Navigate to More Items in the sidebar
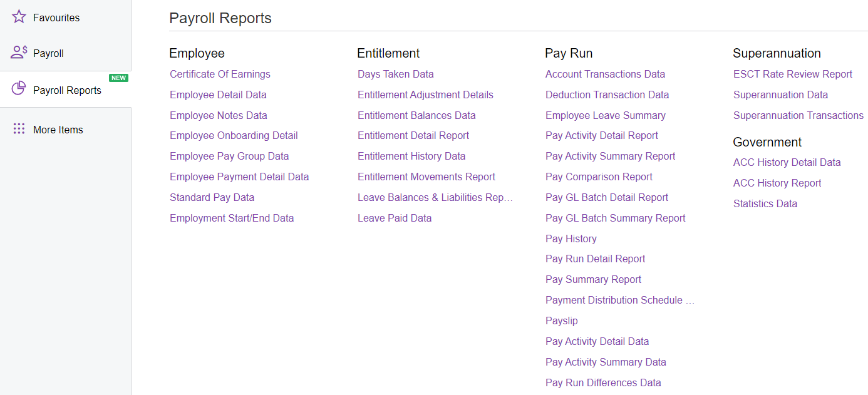The height and width of the screenshot is (395, 868). [58, 129]
